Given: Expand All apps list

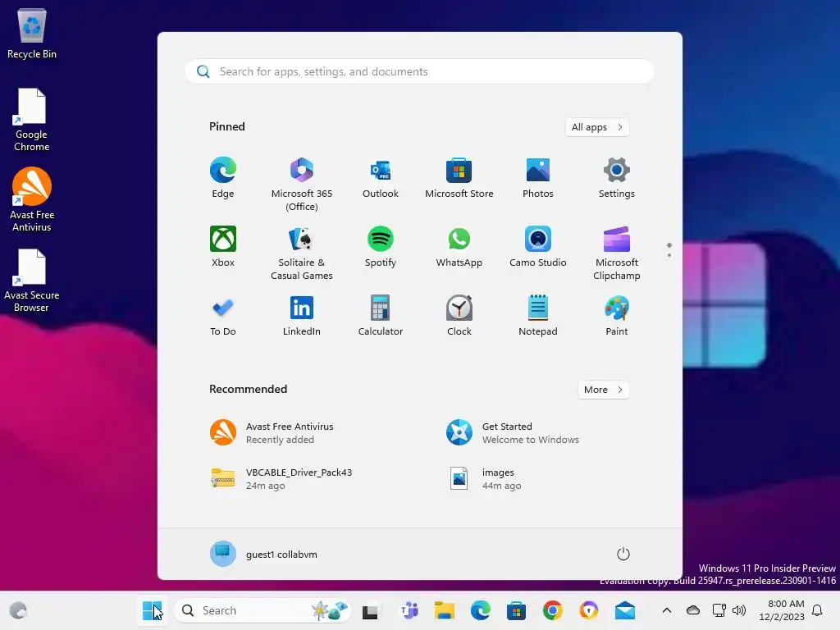Looking at the screenshot, I should tap(597, 127).
